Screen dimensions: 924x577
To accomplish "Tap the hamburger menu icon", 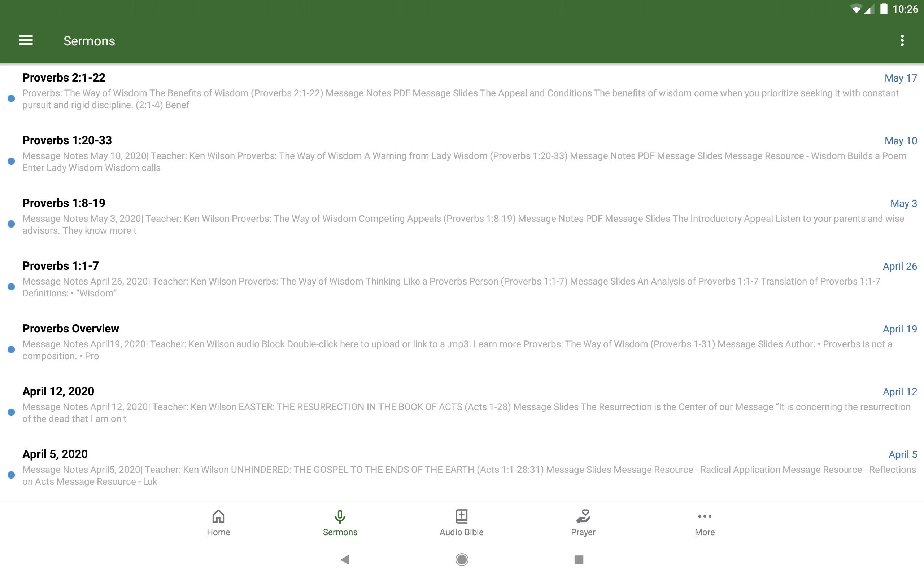I will click(x=27, y=40).
